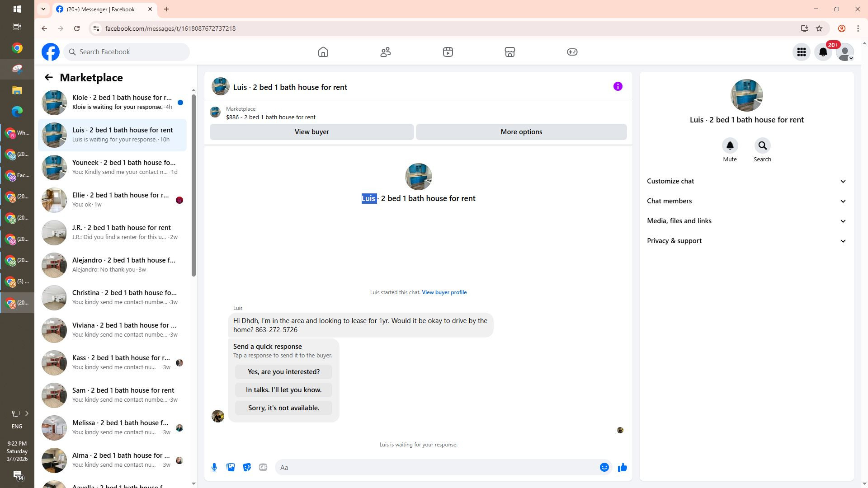Reload the page in Chrome
868x488 pixels.
click(x=77, y=28)
